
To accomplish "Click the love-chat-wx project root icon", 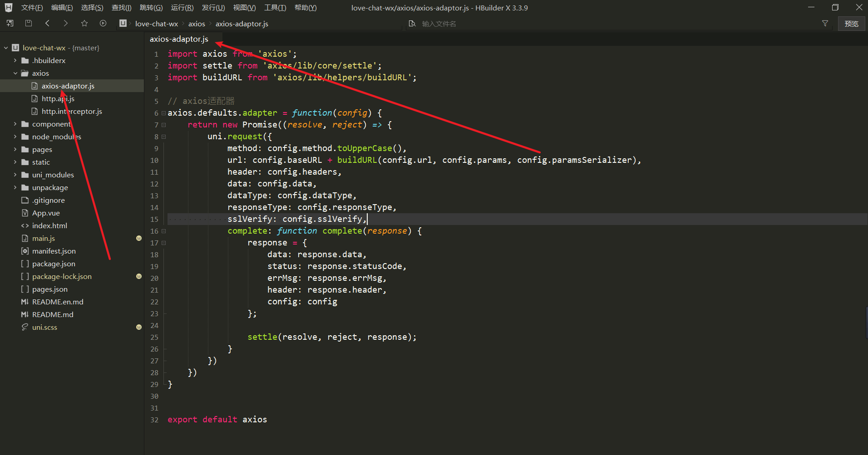I will click(15, 48).
